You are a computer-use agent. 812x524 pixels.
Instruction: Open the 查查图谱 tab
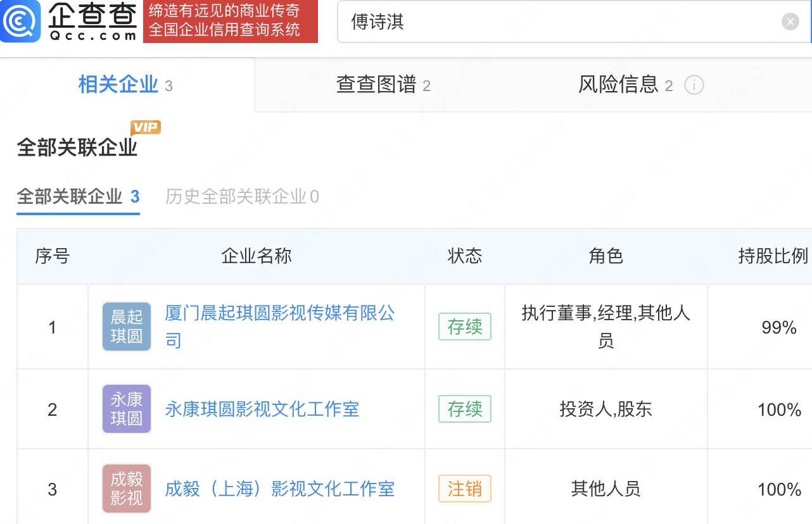(383, 85)
